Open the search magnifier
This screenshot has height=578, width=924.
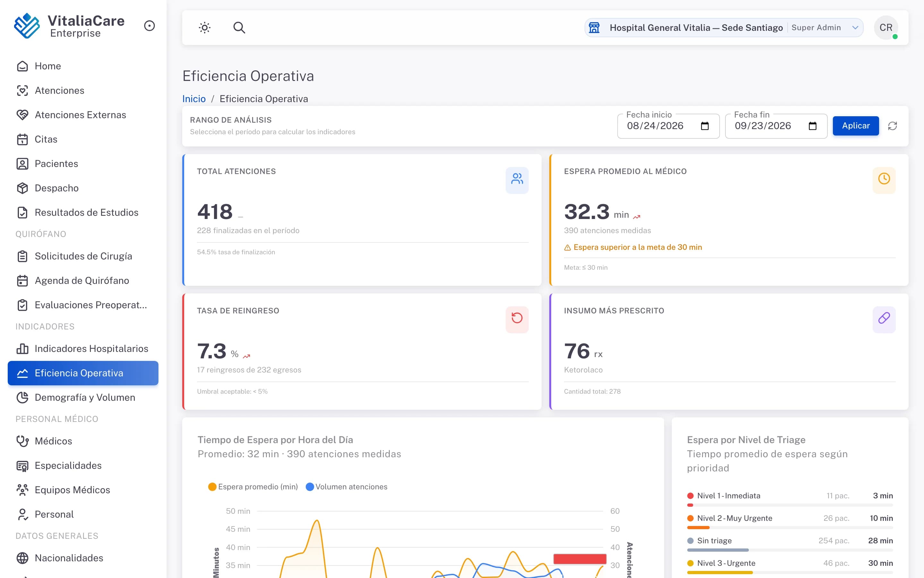click(x=239, y=28)
